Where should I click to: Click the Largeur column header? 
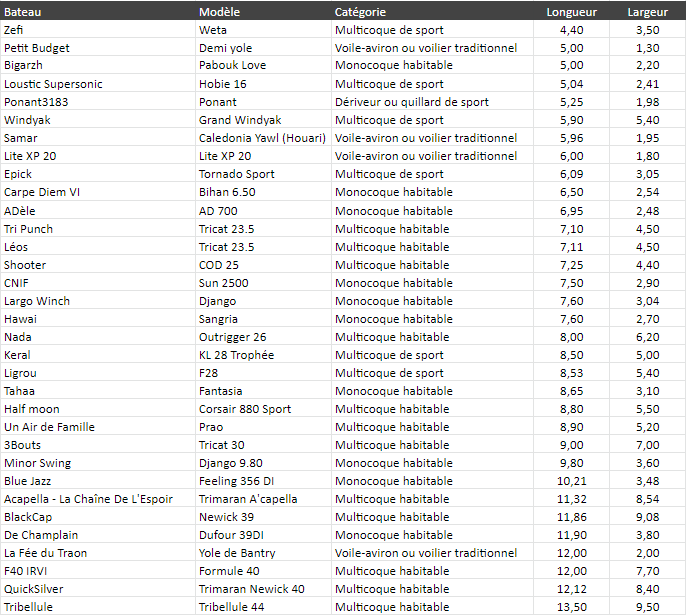click(x=648, y=12)
